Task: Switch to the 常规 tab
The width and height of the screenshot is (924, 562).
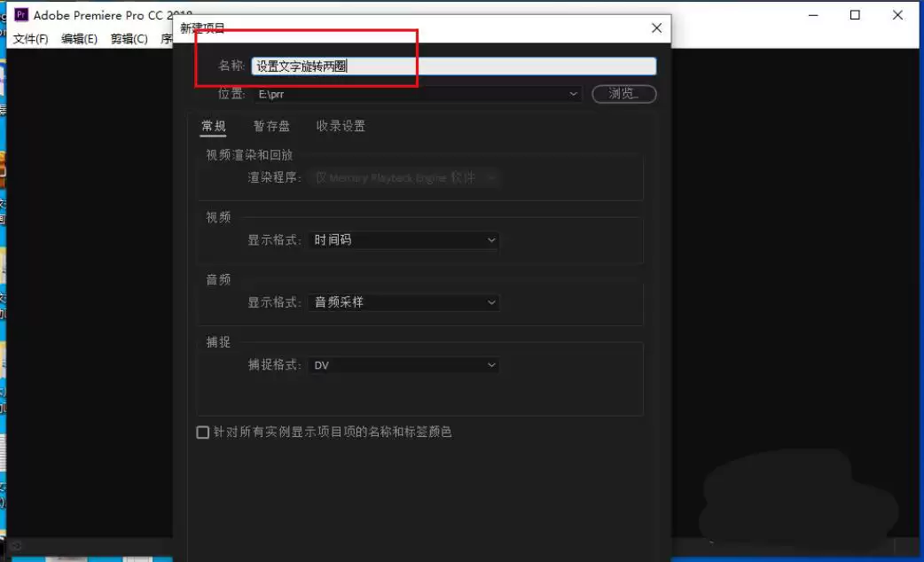Action: (x=214, y=126)
